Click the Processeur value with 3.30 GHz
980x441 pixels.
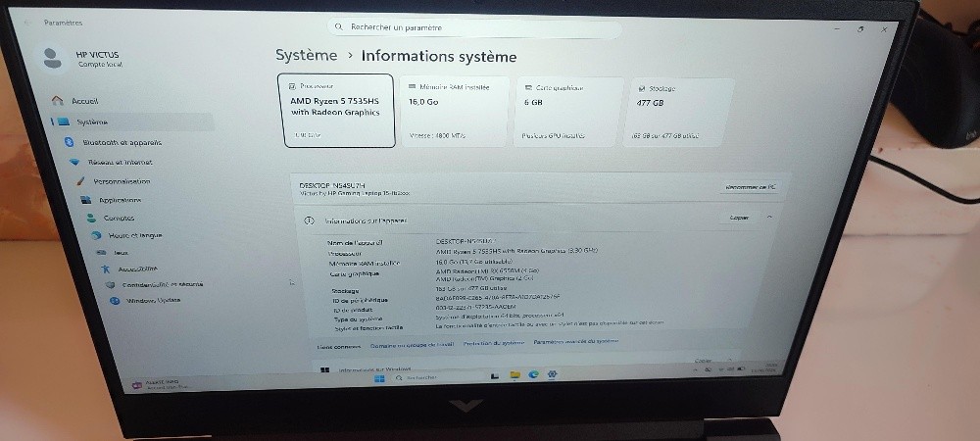[516, 251]
